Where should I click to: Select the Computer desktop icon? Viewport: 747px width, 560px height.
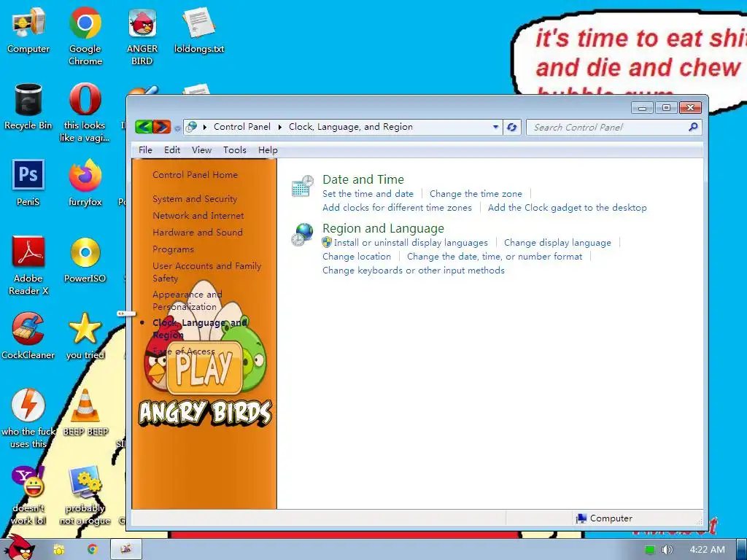28,30
